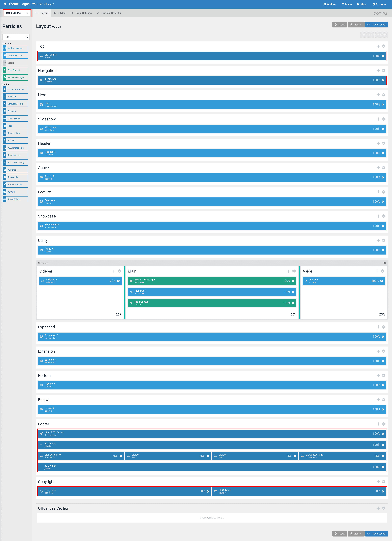Open Page Content particle settings gear
Image resolution: width=392 pixels, height=541 pixels.
point(293,303)
